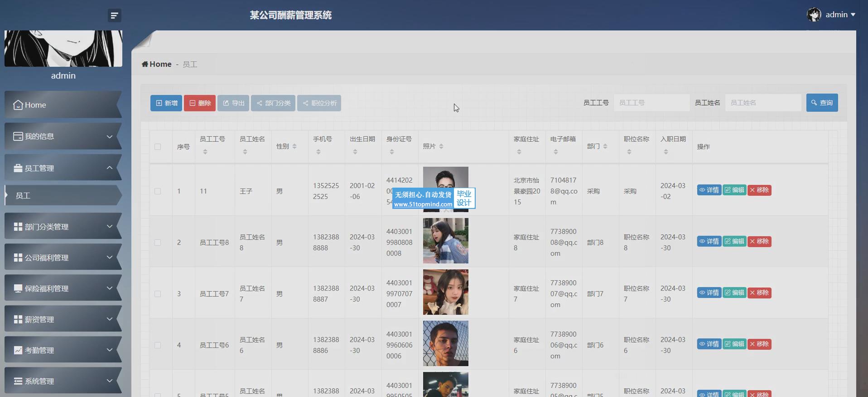Expand the 考勤管理 chevron
Viewport: 868px width, 397px height.
[x=109, y=350]
